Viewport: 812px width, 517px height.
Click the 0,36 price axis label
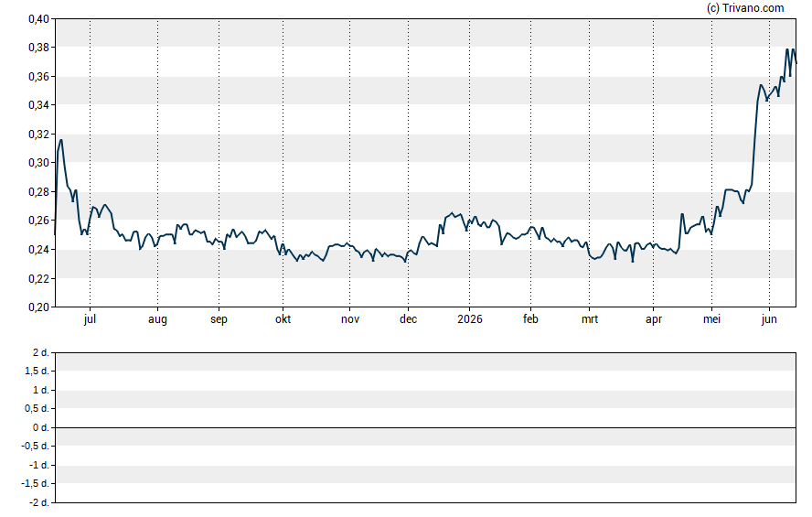click(x=38, y=77)
